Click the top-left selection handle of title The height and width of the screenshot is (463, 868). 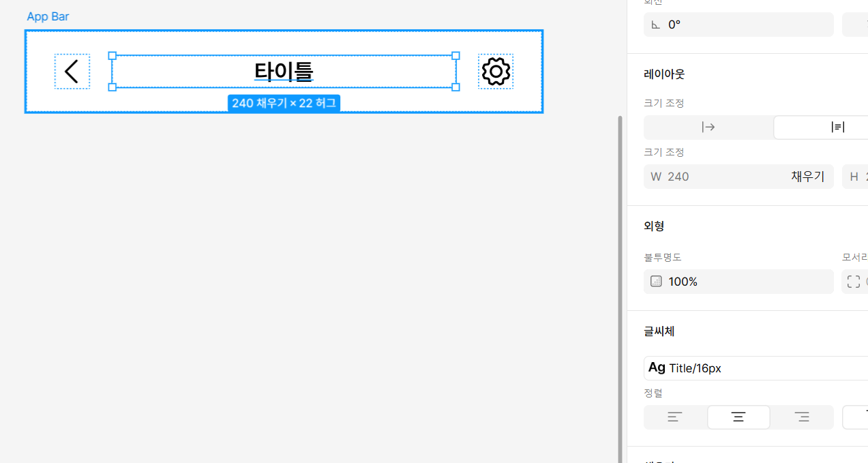point(113,56)
